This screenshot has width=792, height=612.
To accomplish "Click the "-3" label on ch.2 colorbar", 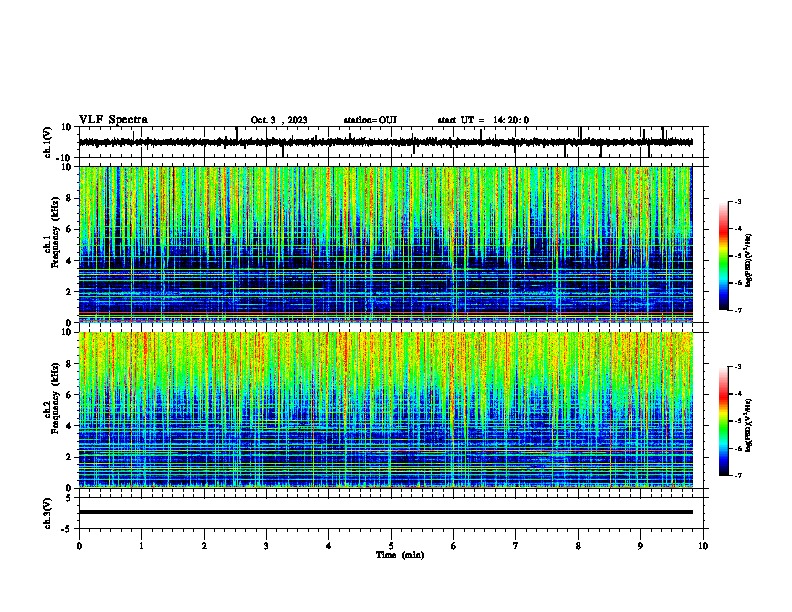I will 738,367.
